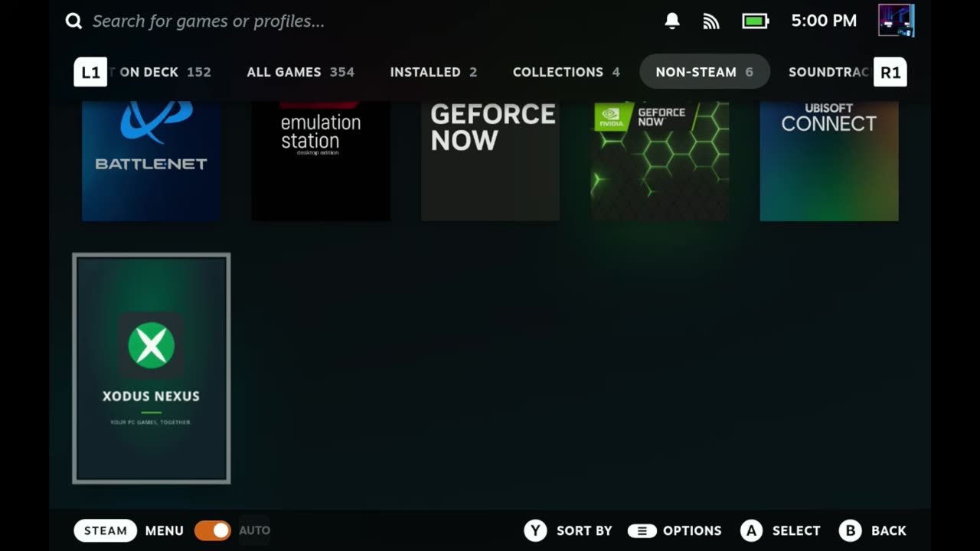
Task: Click the B button Back glyph
Action: tap(851, 530)
